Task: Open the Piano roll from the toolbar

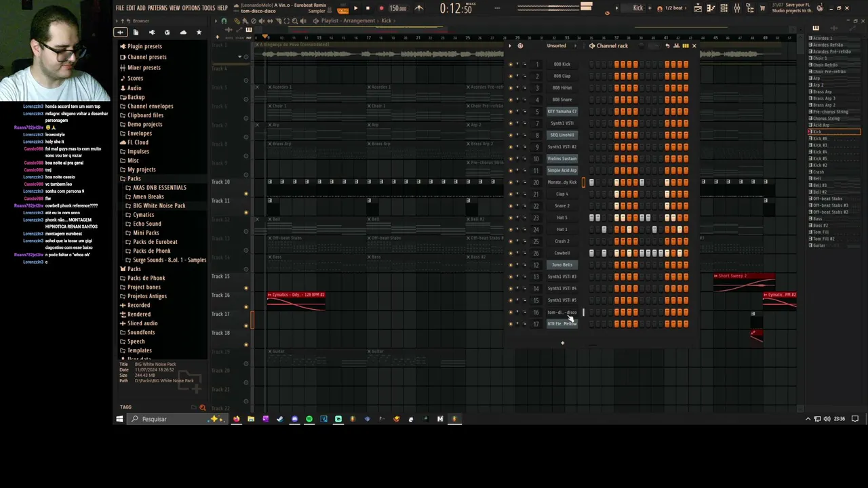Action: coord(711,8)
